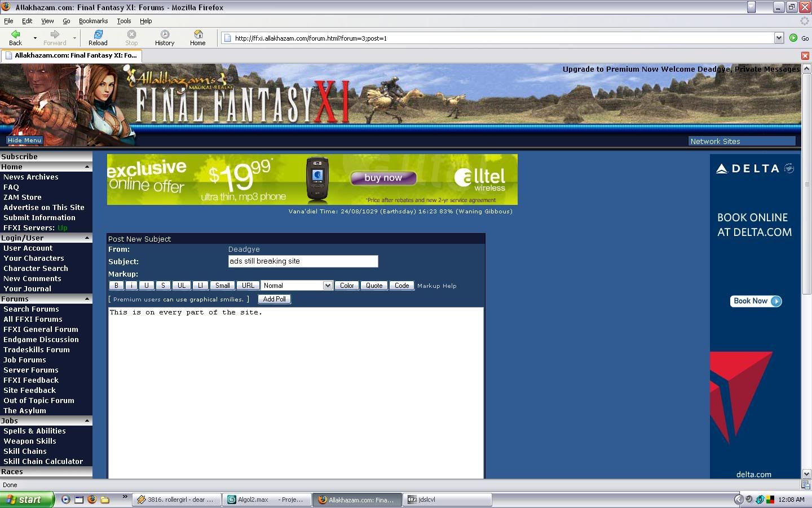Collapse the Login/User sidebar section
This screenshot has height=508, width=812.
87,238
